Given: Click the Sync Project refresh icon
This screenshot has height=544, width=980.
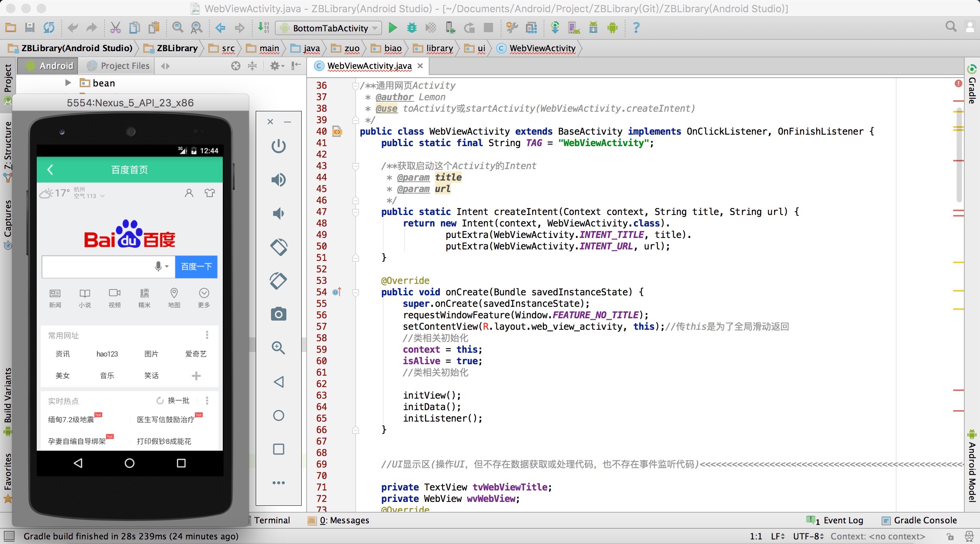Looking at the screenshot, I should click(x=49, y=28).
